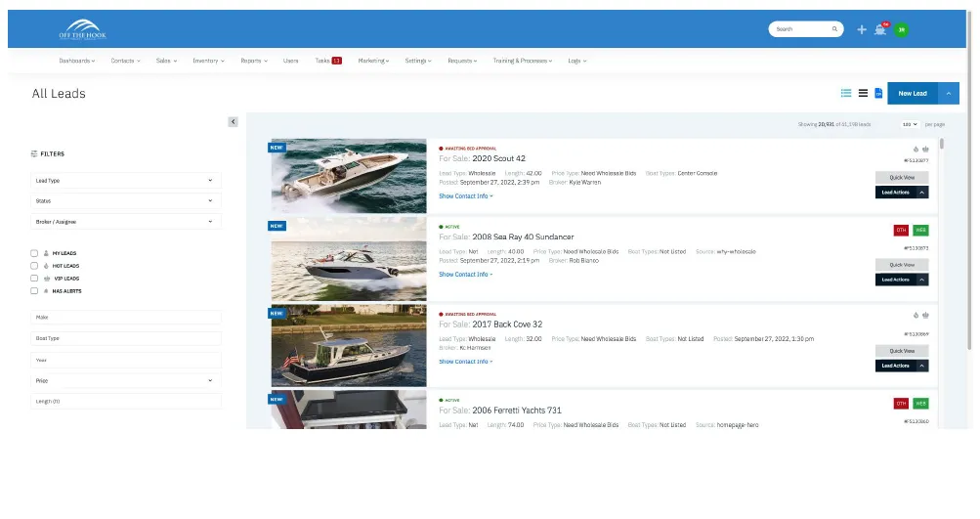Expand Lead Actions arrow for 2017 Back Cove
This screenshot has width=980, height=519.
pyautogui.click(x=922, y=366)
